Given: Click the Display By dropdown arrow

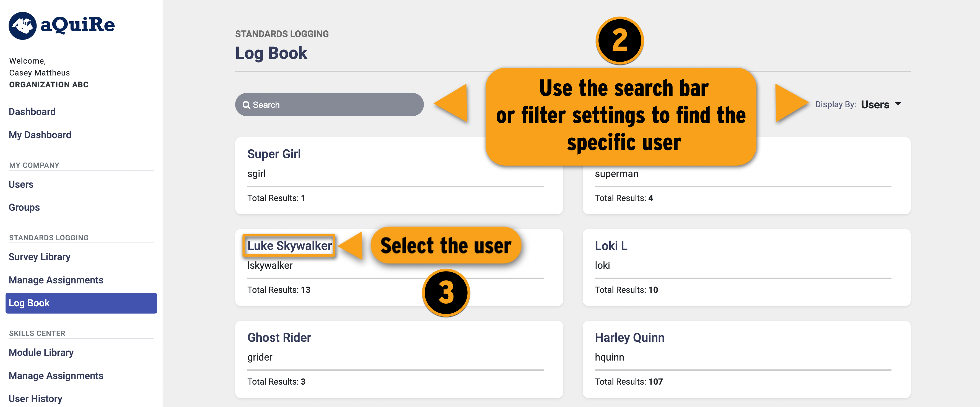Looking at the screenshot, I should 898,104.
